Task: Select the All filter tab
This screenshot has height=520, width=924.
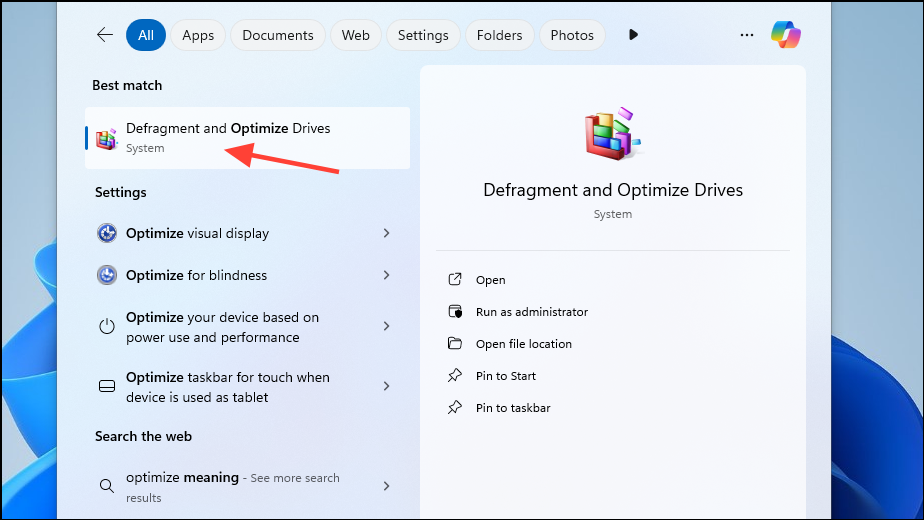Action: pos(146,35)
